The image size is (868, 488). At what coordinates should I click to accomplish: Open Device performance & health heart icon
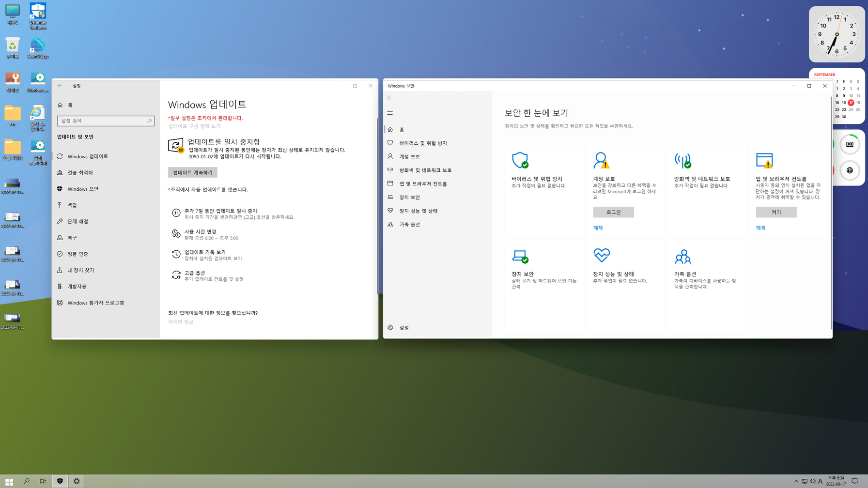(602, 256)
